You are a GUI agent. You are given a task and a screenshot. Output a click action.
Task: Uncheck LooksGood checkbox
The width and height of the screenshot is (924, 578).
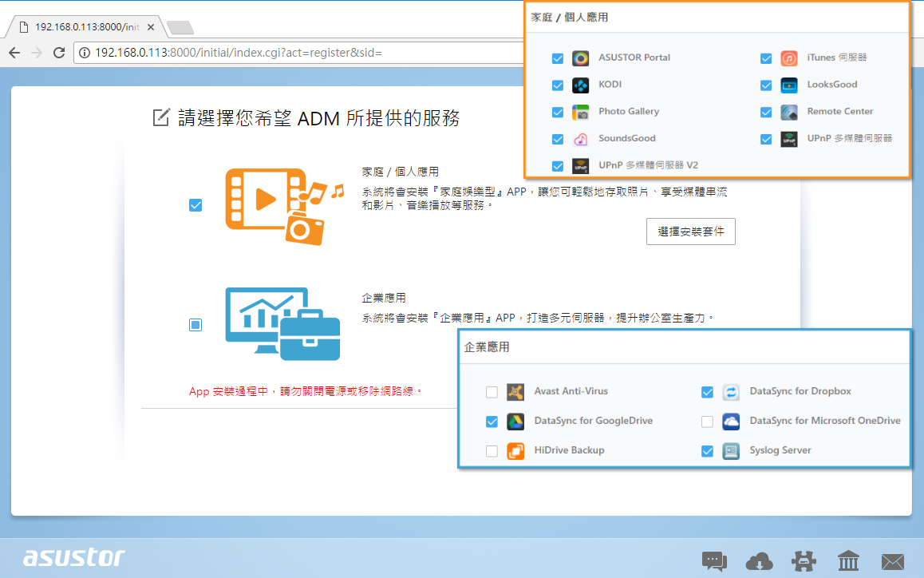click(766, 85)
